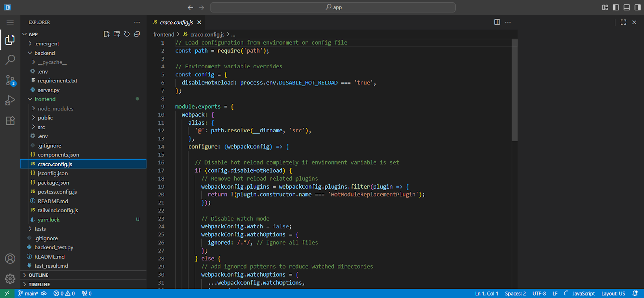The height and width of the screenshot is (298, 644).
Task: Go forward using the navigation arrow
Action: click(202, 7)
